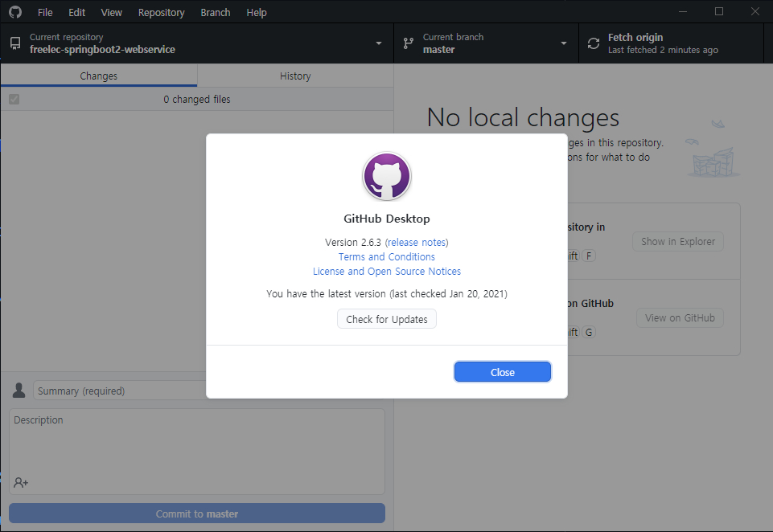
Task: Click the add co-authors icon
Action: click(x=21, y=482)
